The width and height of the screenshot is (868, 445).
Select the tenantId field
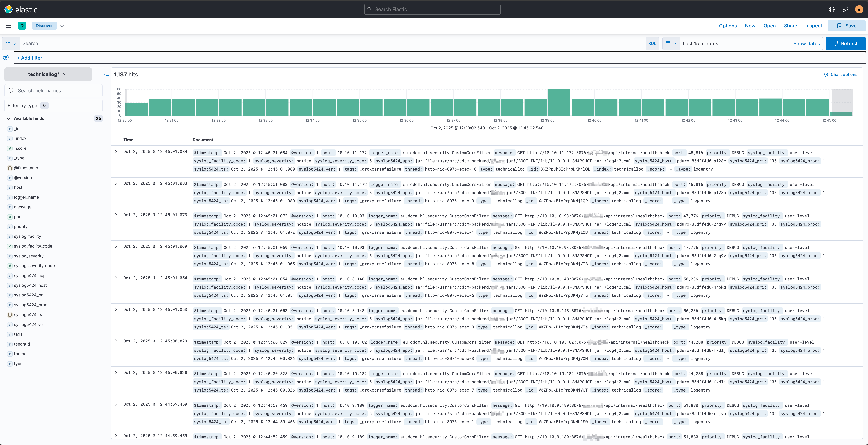pos(22,344)
